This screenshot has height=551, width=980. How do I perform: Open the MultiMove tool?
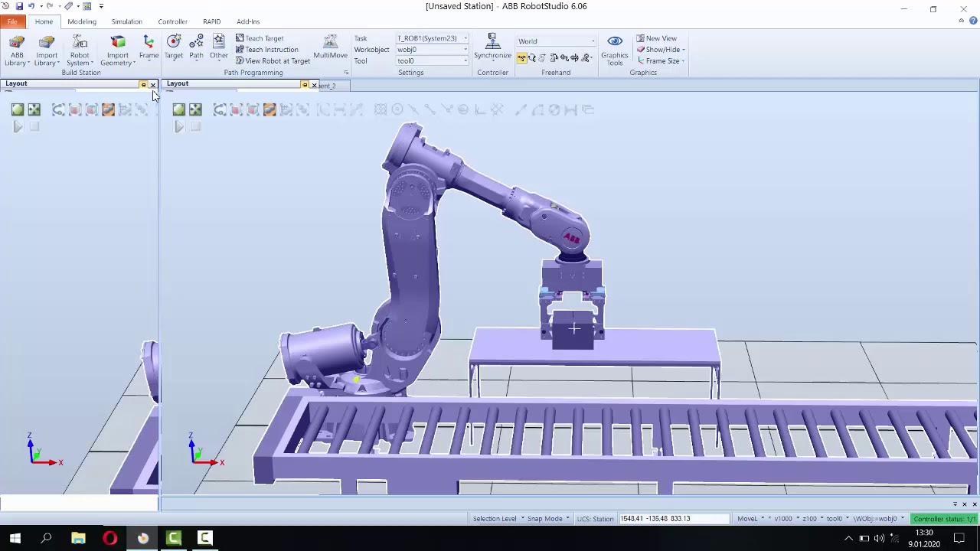pos(330,47)
